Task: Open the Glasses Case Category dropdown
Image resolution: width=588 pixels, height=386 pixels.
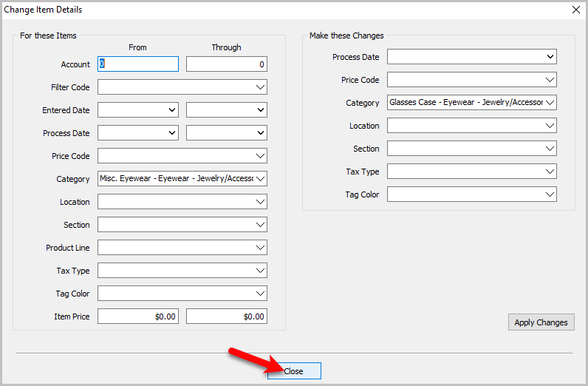Action: (472, 103)
